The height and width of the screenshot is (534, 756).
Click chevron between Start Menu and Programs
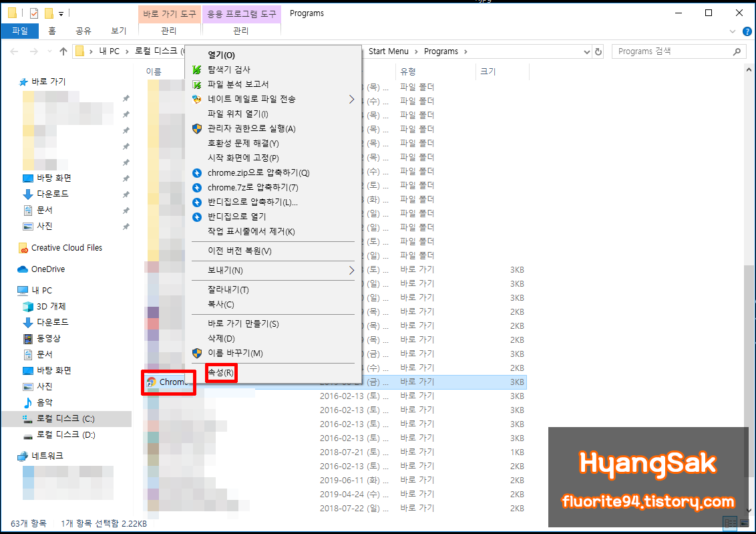coord(416,51)
